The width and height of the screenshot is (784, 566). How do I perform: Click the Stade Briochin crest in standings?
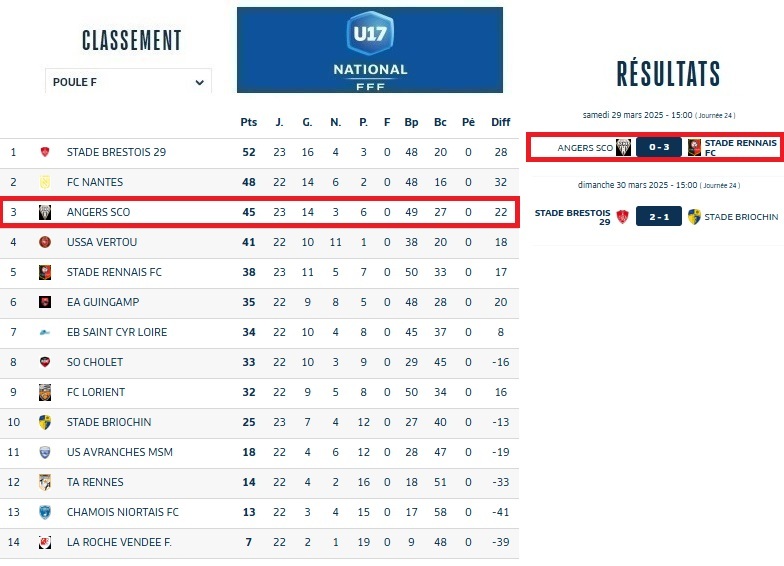tap(45, 422)
